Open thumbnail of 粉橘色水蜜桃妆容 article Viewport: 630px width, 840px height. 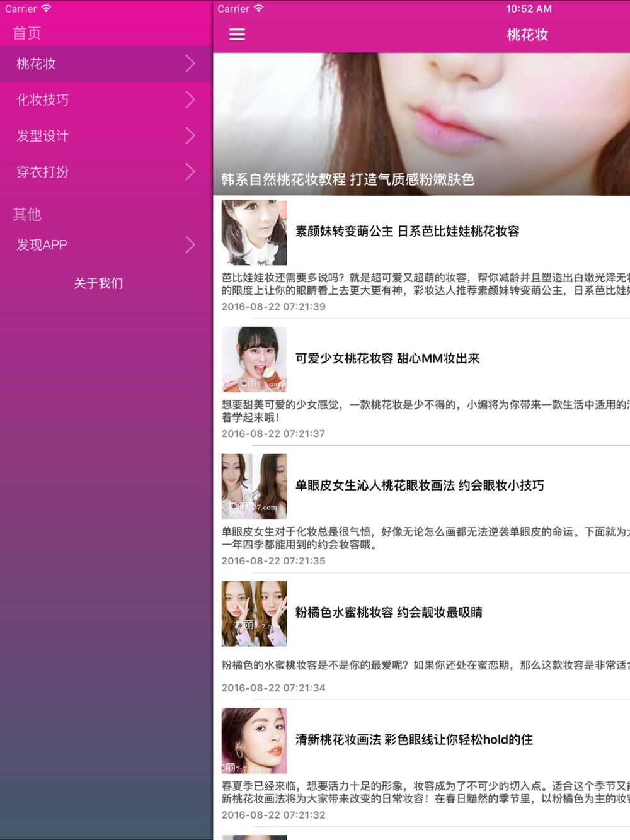(254, 614)
